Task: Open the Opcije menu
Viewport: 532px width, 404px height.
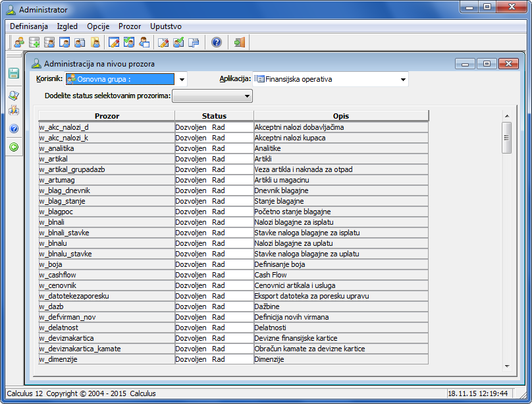Action: pos(98,26)
